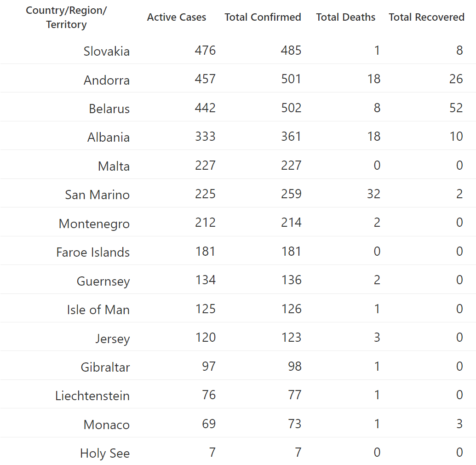Image resolution: width=476 pixels, height=465 pixels.
Task: Select the Jersey country name
Action: click(113, 339)
